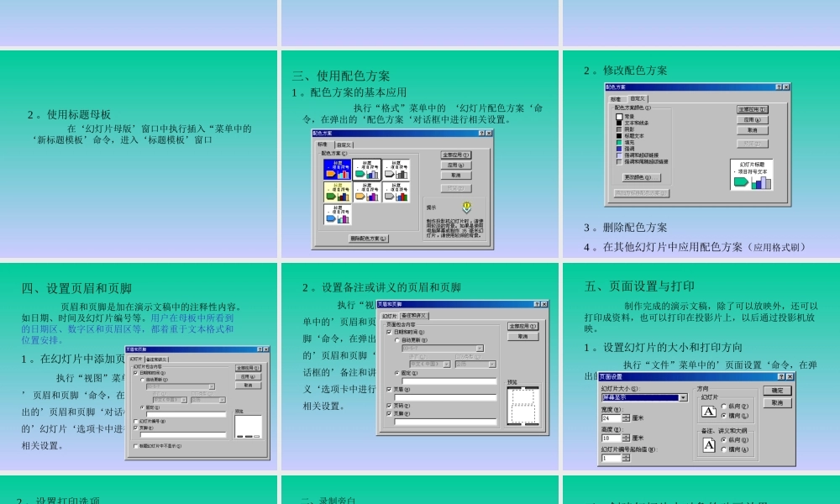Viewport: 840px width, 504px height.
Task: Click the selected blue color scheme thumbnail
Action: [x=338, y=170]
